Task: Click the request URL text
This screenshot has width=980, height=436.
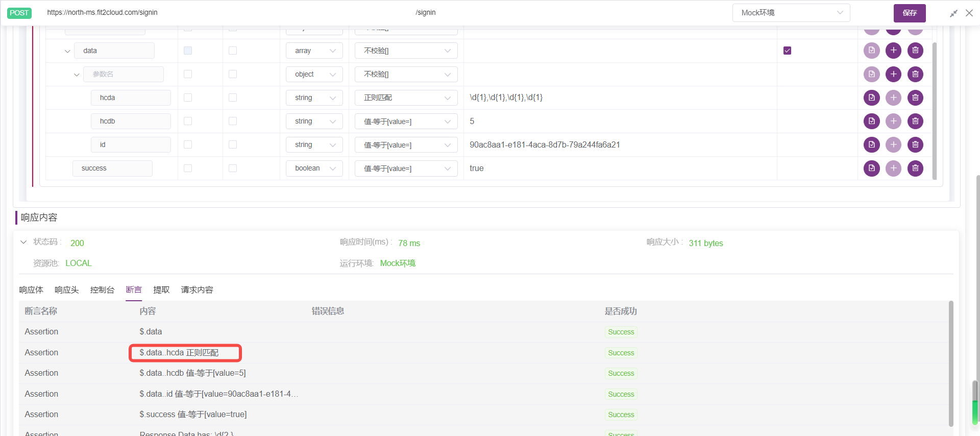Action: 102,12
